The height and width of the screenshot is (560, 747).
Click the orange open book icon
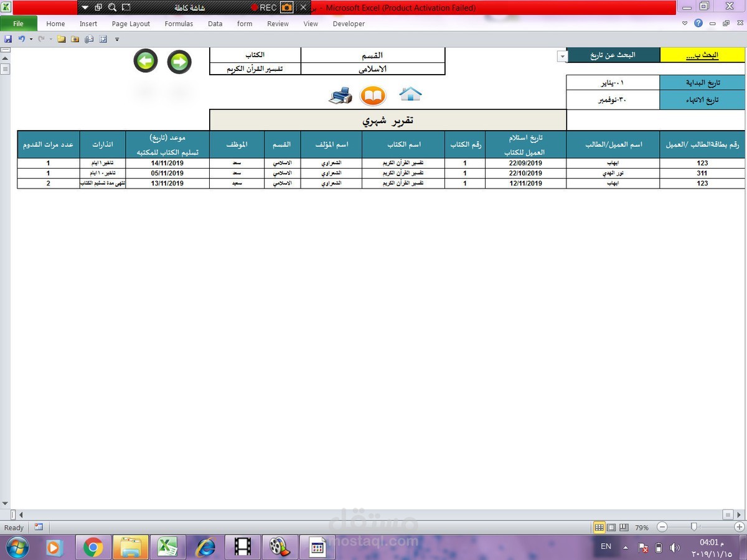click(374, 95)
